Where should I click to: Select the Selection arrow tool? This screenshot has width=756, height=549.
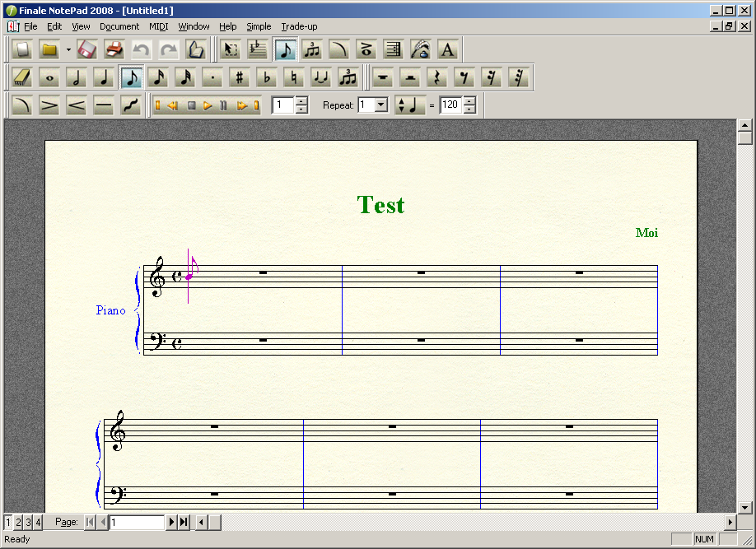231,49
